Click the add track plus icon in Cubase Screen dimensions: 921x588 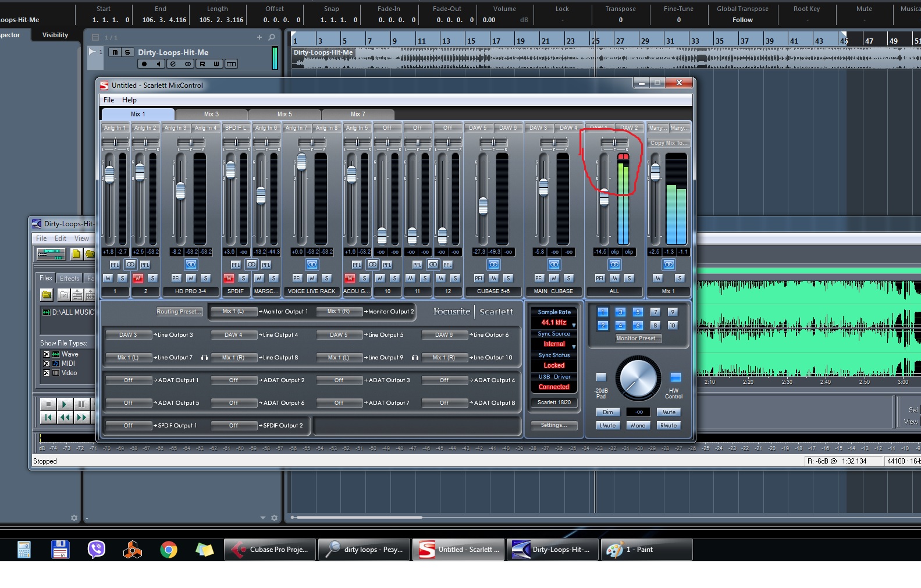pos(259,37)
